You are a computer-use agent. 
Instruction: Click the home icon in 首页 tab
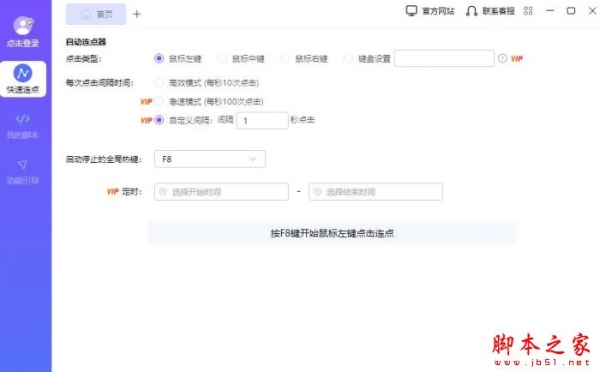point(86,15)
